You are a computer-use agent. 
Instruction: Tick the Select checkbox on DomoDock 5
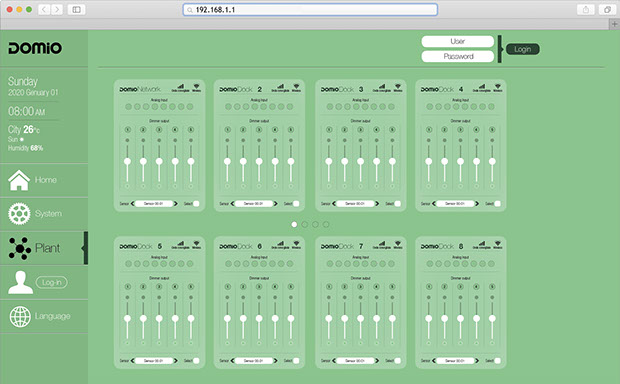[x=196, y=361]
